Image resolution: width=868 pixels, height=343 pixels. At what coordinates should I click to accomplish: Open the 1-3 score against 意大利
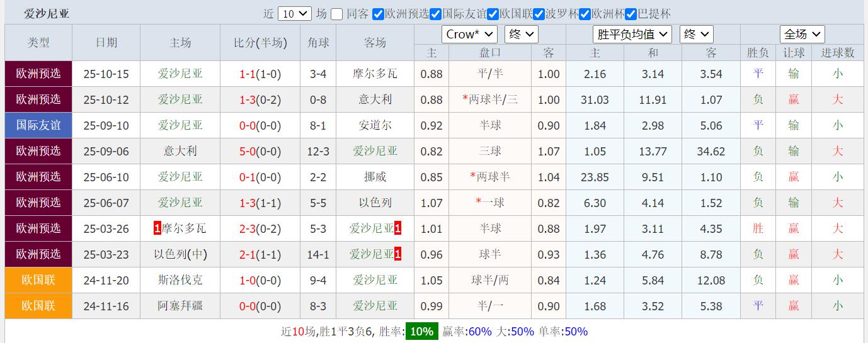[x=247, y=100]
